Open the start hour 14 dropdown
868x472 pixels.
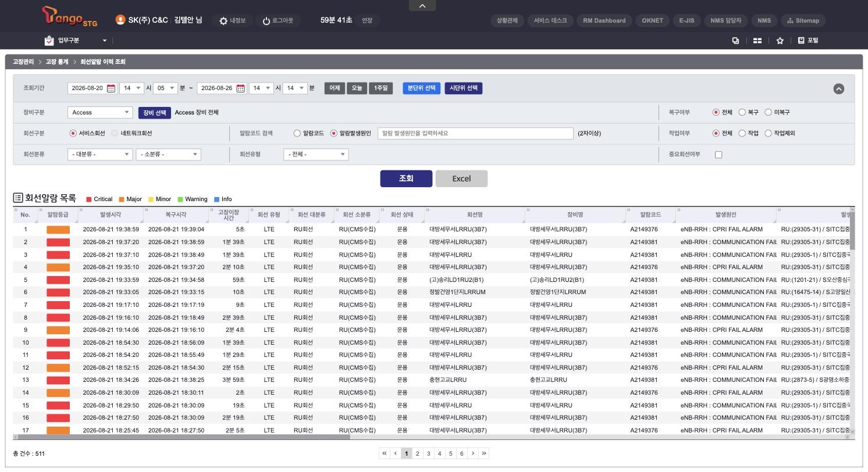(x=131, y=88)
